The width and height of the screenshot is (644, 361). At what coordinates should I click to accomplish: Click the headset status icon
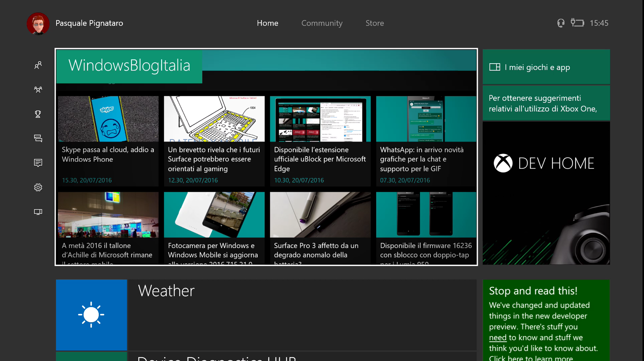point(561,23)
